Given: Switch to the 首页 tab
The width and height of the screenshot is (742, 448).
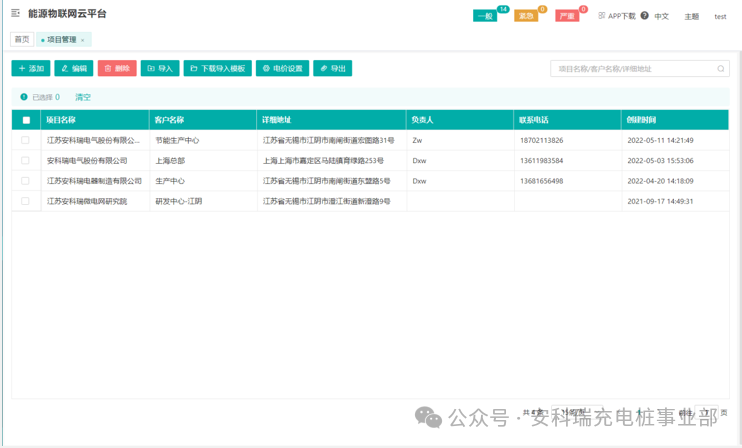Looking at the screenshot, I should coord(22,39).
